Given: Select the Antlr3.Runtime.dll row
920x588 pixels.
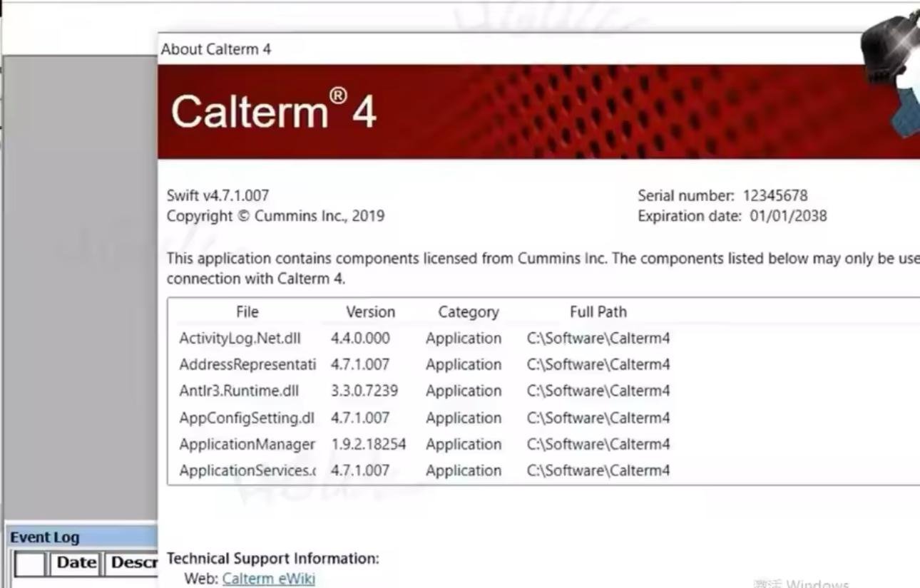Looking at the screenshot, I should (x=239, y=391).
